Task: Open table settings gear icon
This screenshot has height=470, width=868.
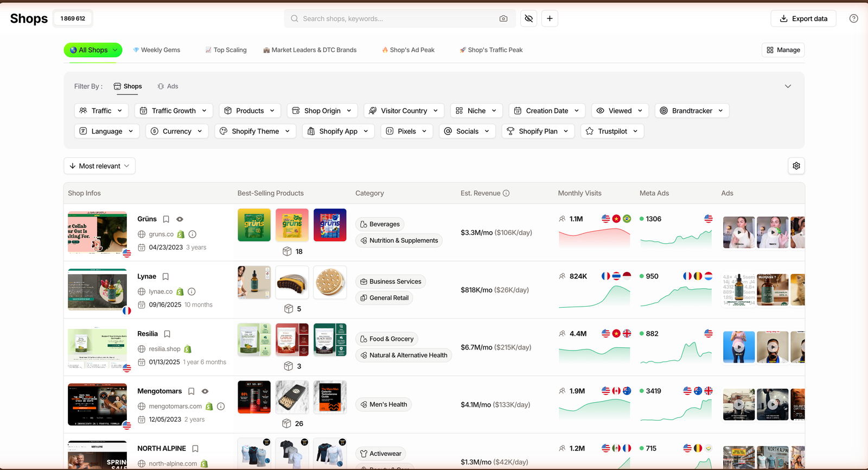Action: point(796,166)
